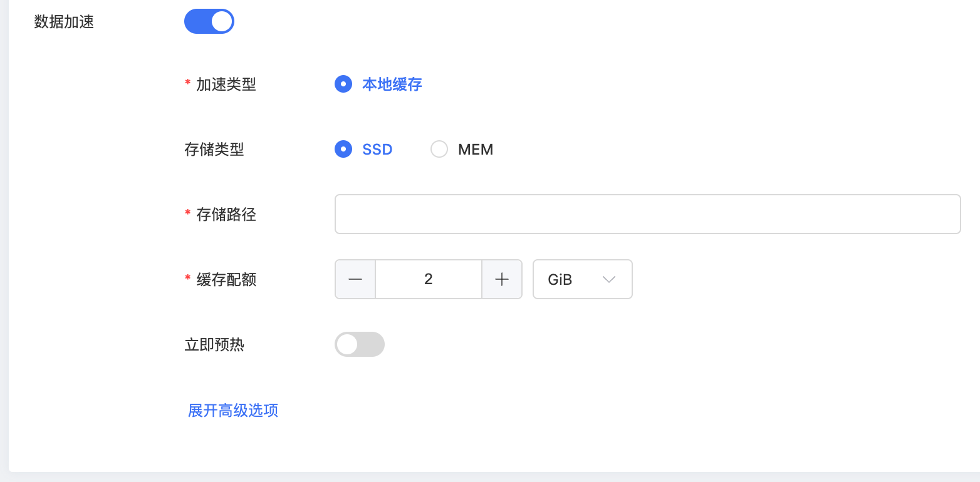Expand advanced options via 展开高级选项

pos(233,411)
